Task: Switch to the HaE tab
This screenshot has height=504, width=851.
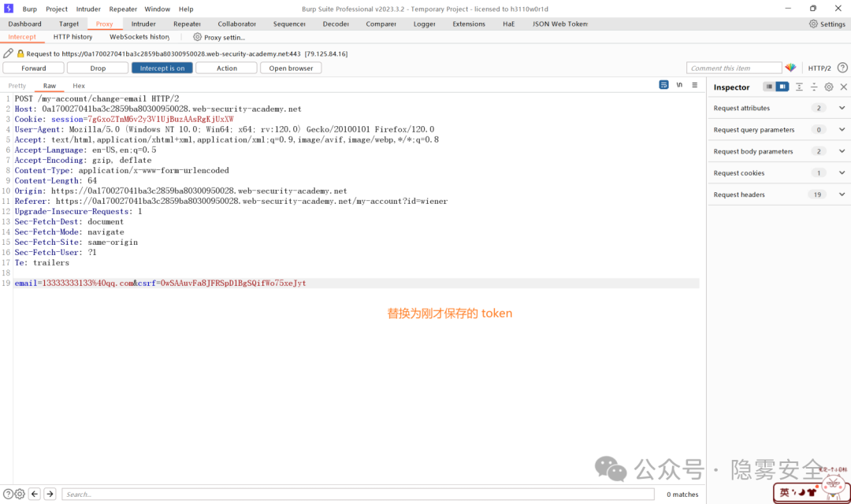Action: [x=508, y=24]
